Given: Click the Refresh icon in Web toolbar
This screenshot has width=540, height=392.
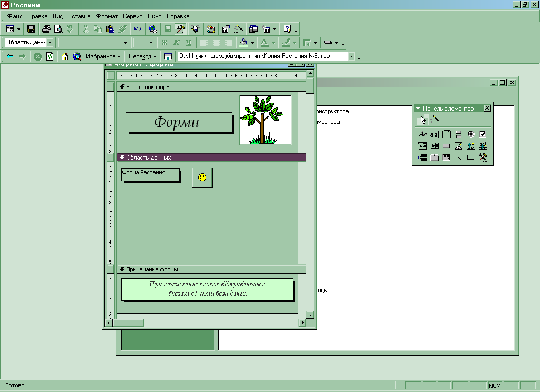Looking at the screenshot, I should [x=50, y=56].
